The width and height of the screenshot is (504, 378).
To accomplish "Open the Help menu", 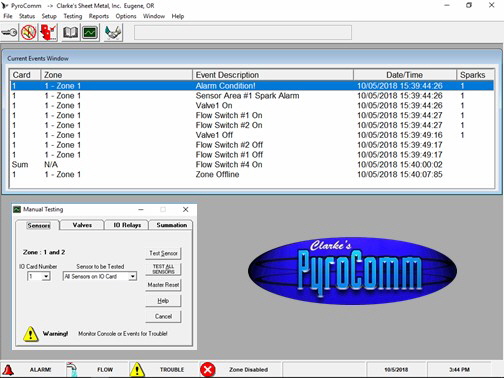I will [178, 16].
